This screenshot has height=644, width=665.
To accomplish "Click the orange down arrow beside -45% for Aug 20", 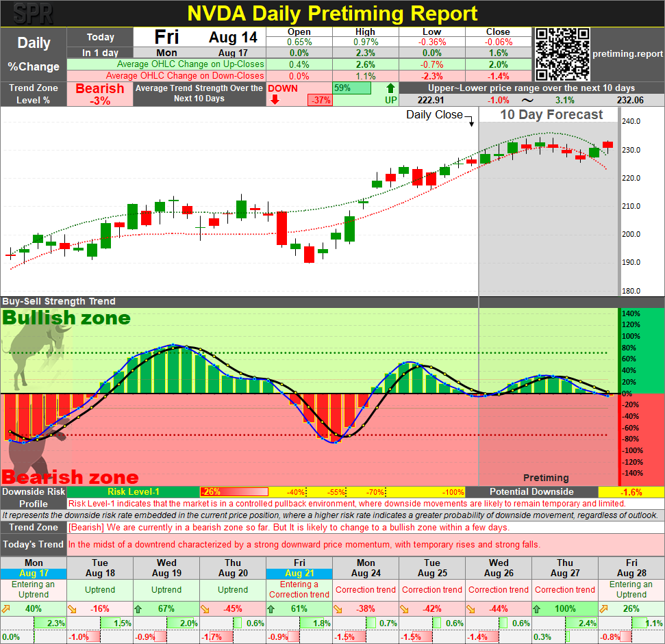I will (x=205, y=609).
